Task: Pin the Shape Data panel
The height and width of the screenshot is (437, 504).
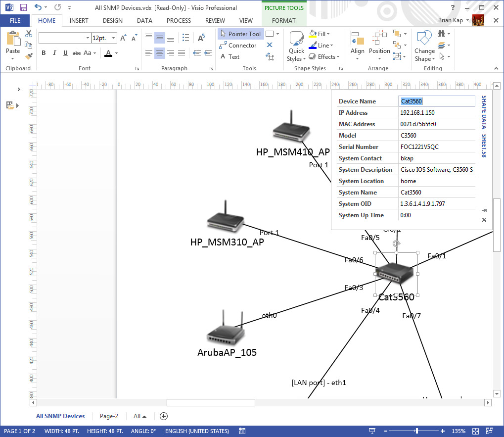Action: click(x=484, y=210)
